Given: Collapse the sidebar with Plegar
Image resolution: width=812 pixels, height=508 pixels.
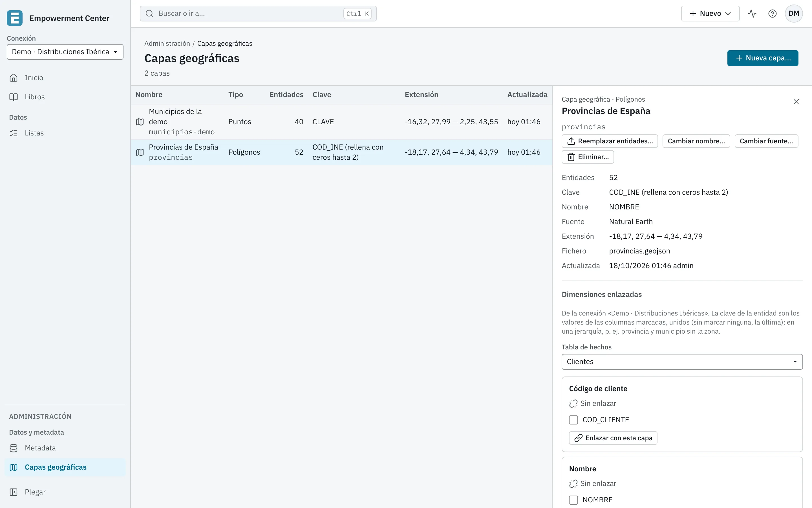Looking at the screenshot, I should (65, 492).
